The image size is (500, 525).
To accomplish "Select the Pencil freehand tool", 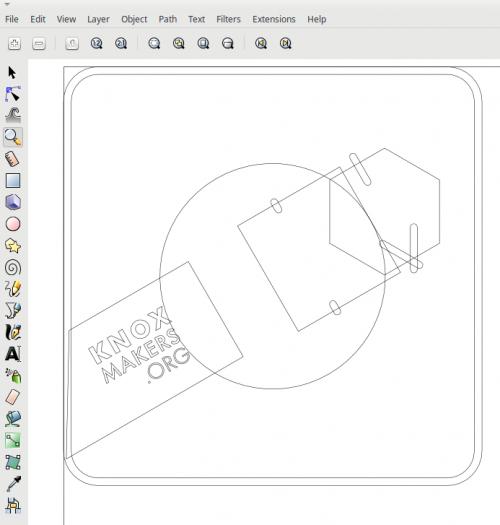I will click(x=13, y=289).
